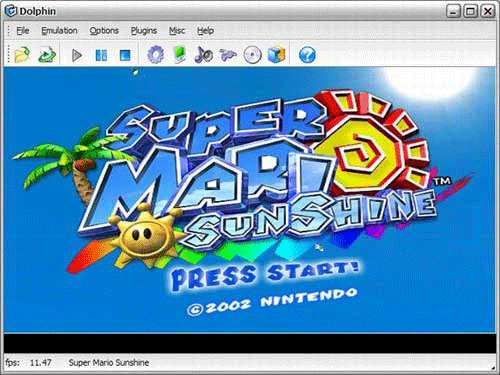Image resolution: width=500 pixels, height=375 pixels.
Task: Open the Misc menu
Action: [177, 31]
